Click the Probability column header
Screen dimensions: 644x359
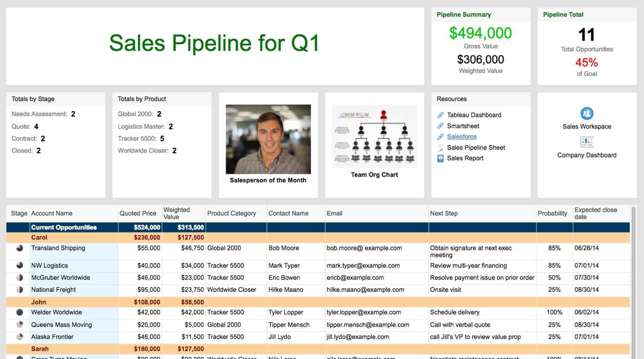tap(552, 213)
